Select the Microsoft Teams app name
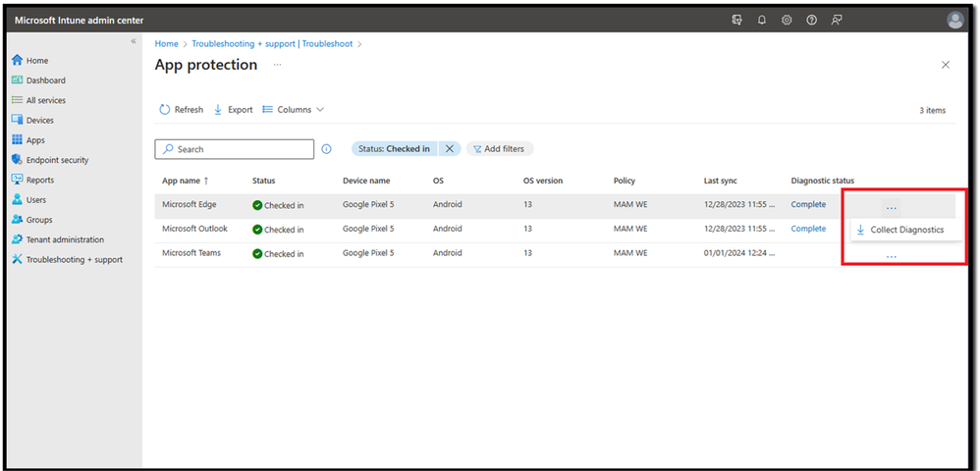This screenshot has width=980, height=471. [x=191, y=253]
